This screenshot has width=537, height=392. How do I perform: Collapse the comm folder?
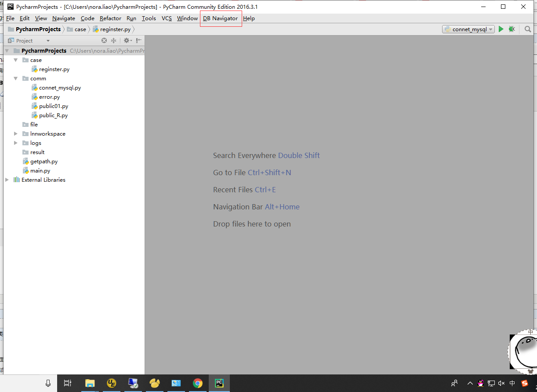pyautogui.click(x=16, y=79)
